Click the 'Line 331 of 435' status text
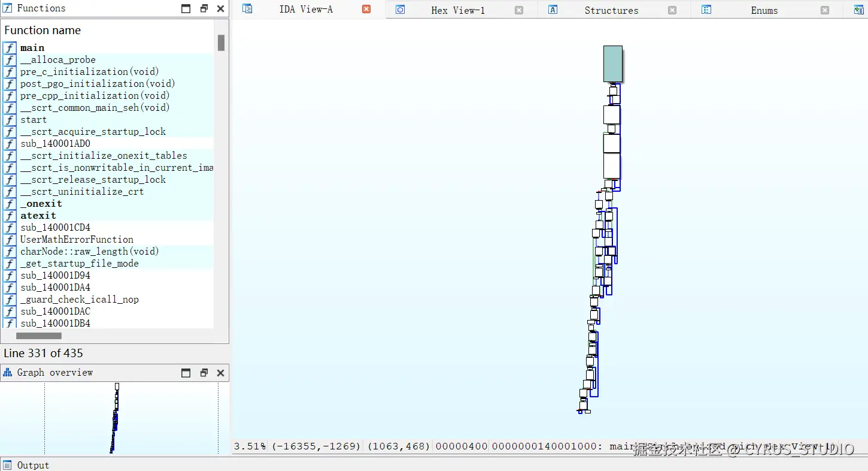868x471 pixels. [44, 354]
